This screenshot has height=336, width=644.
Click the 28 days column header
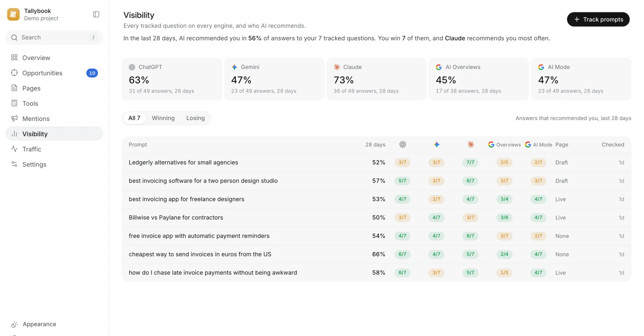pyautogui.click(x=375, y=145)
